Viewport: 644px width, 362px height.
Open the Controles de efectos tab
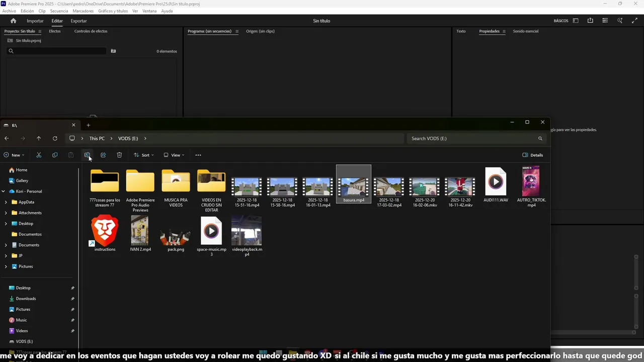coord(91,31)
